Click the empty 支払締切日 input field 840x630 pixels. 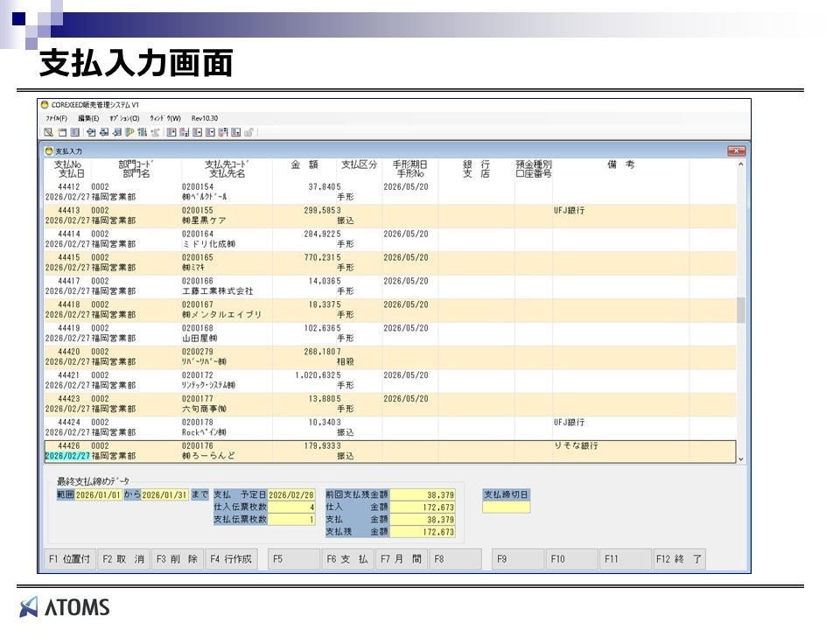click(x=506, y=507)
